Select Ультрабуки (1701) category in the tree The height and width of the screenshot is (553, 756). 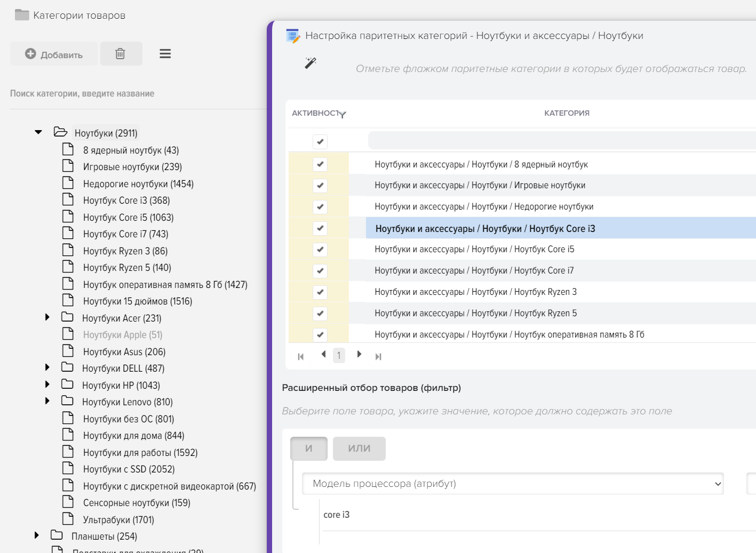coord(118,520)
